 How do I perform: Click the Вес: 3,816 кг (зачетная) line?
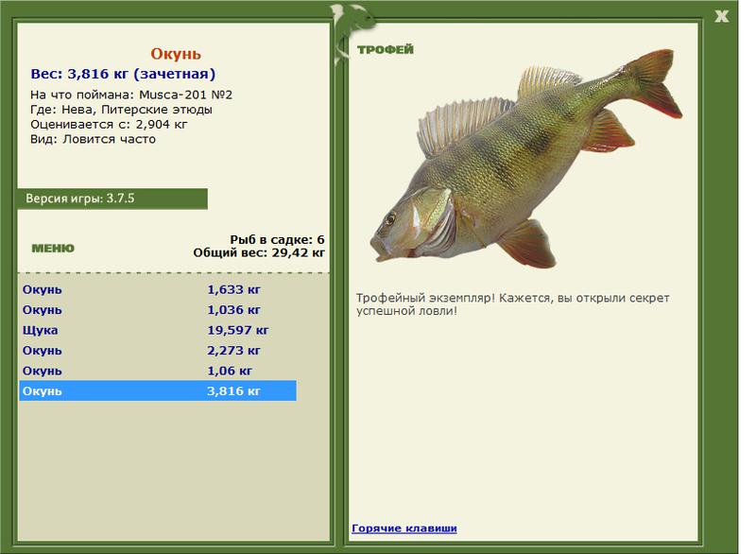(123, 74)
